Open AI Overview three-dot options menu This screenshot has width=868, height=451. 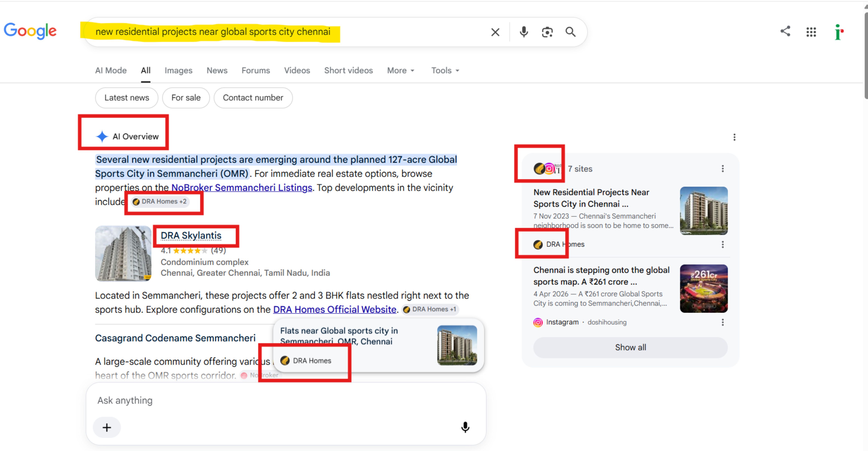coord(734,137)
